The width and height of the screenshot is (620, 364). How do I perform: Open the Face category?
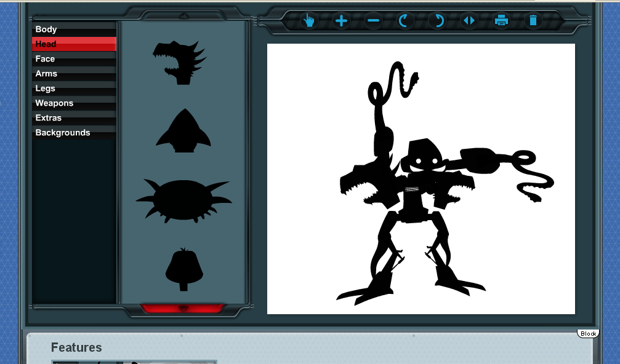74,59
